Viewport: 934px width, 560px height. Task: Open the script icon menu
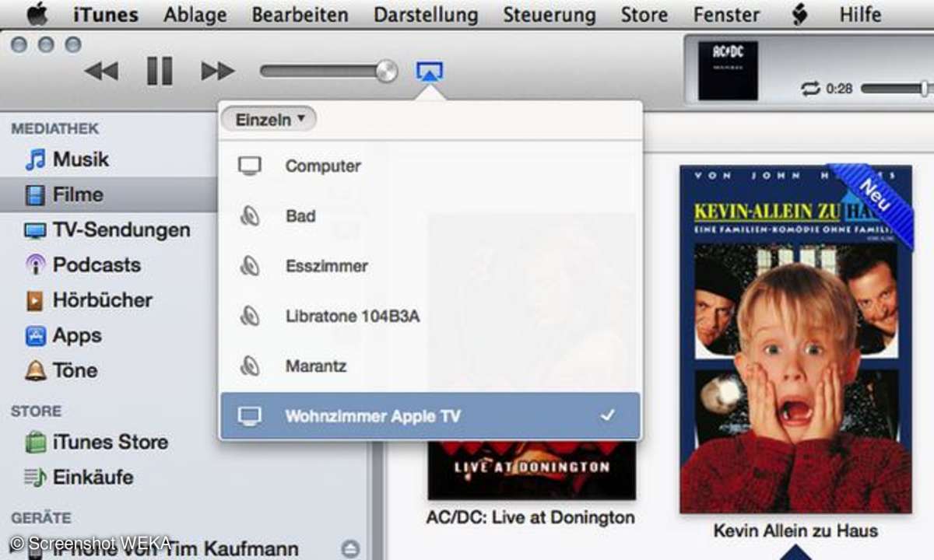pos(799,14)
